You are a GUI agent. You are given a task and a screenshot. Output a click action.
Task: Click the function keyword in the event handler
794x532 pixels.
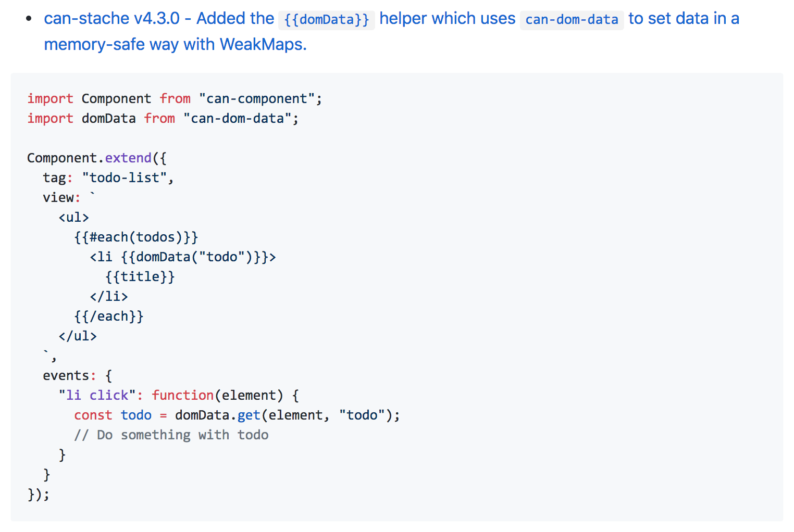coord(182,395)
